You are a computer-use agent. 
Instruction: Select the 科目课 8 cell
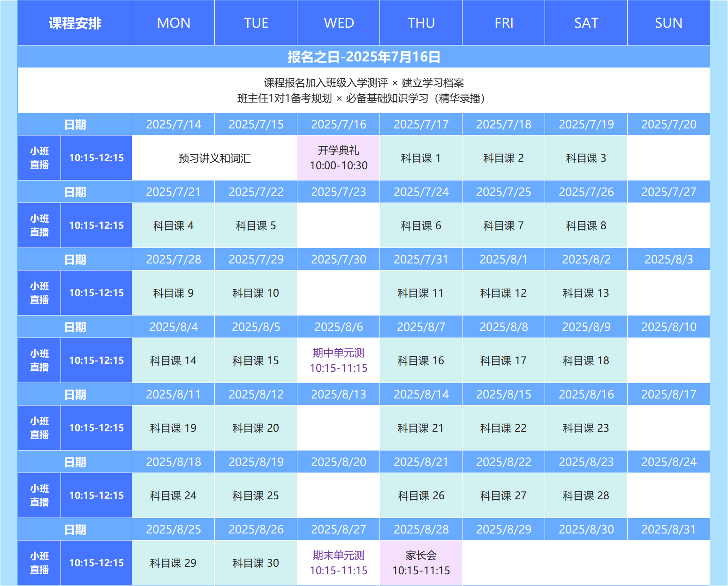point(586,225)
